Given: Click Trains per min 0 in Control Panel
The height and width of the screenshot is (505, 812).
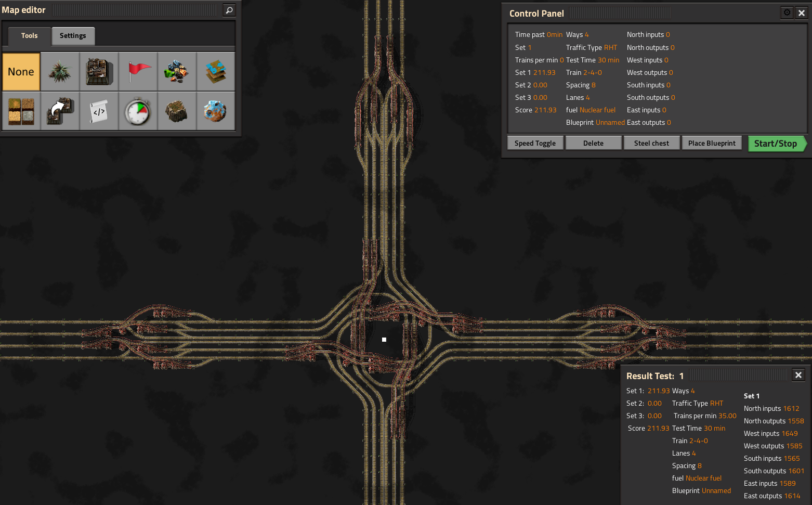Looking at the screenshot, I should pyautogui.click(x=539, y=60).
